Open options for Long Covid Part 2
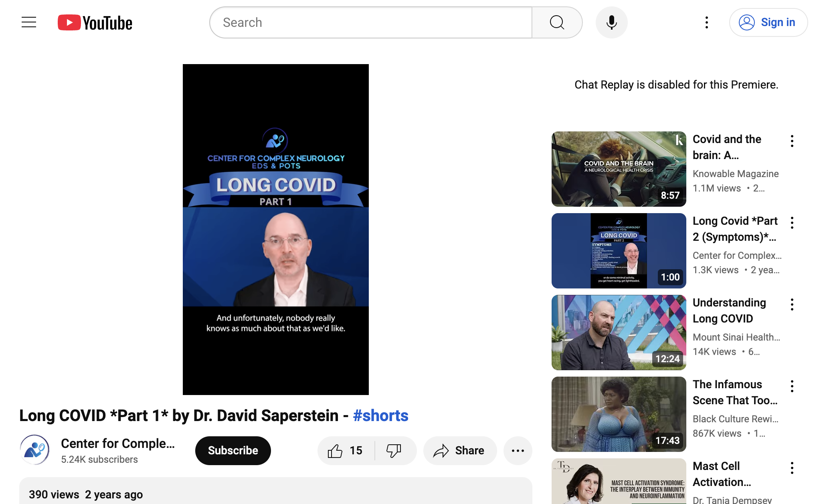Image resolution: width=821 pixels, height=504 pixels. [792, 223]
